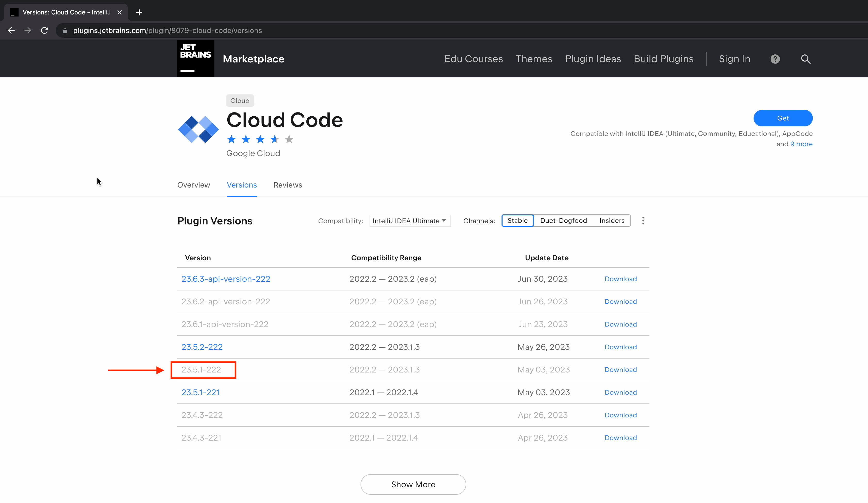Click the fourth rating star
This screenshot has height=503, width=868.
coord(274,139)
